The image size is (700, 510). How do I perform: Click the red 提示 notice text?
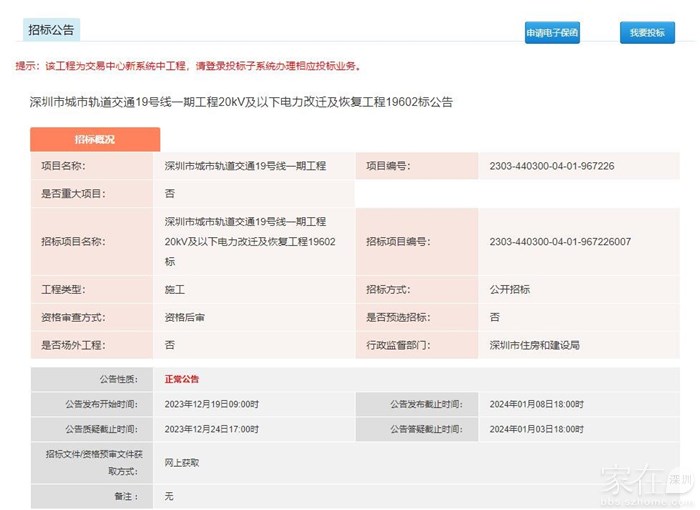point(188,66)
